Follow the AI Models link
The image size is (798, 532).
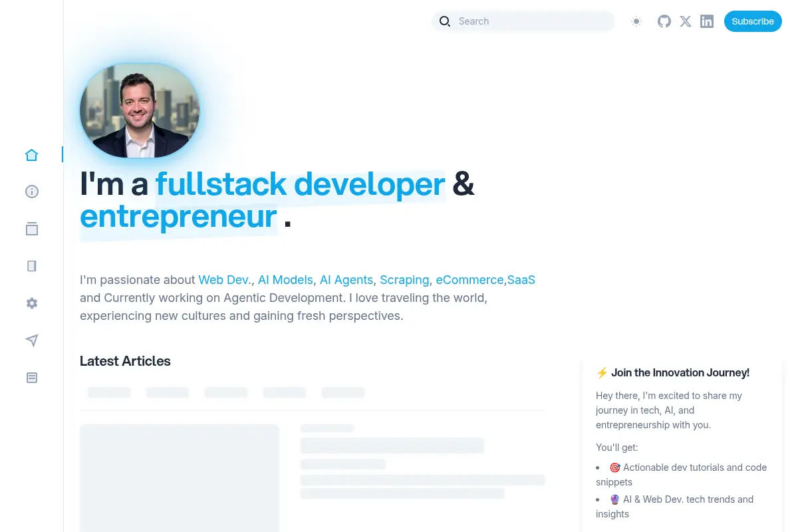click(285, 280)
